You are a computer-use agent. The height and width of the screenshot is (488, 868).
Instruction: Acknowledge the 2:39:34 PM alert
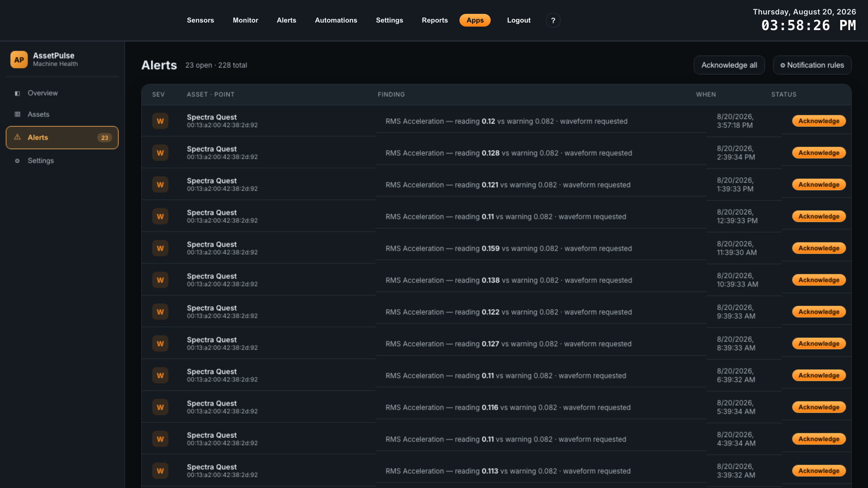pyautogui.click(x=819, y=153)
